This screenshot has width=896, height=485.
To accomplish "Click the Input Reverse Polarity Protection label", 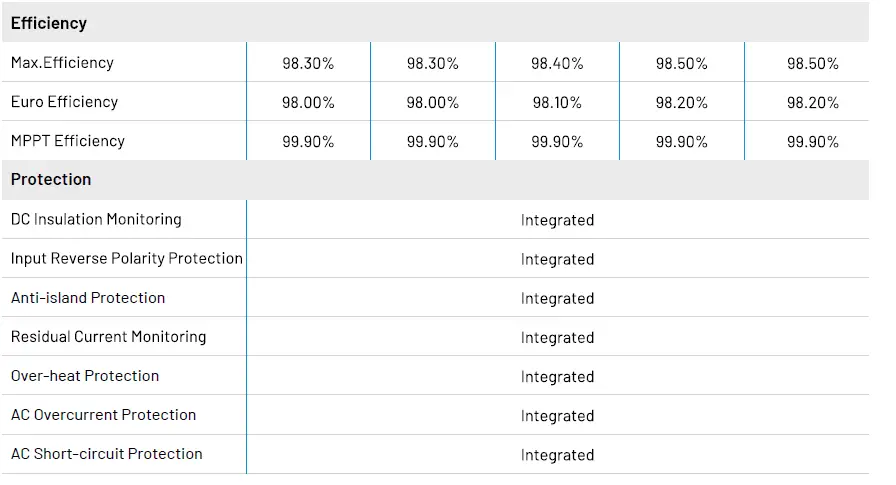I will tap(127, 258).
